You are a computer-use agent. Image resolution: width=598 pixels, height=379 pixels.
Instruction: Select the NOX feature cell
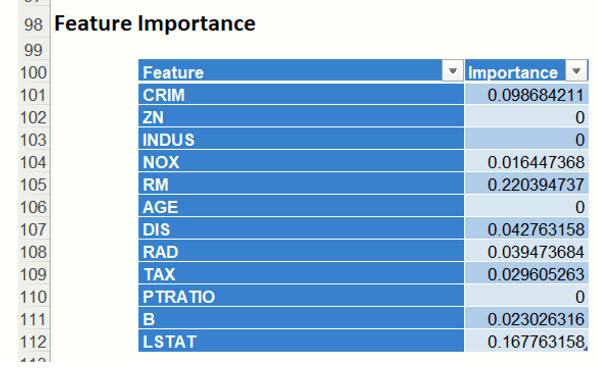click(x=301, y=162)
